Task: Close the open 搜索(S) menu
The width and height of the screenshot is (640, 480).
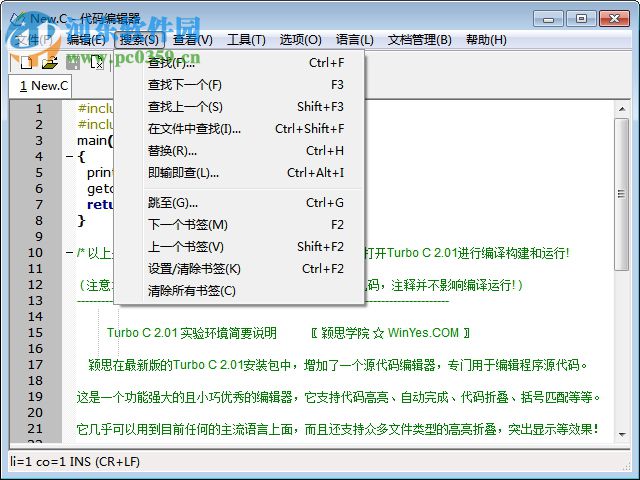Action: pos(139,40)
